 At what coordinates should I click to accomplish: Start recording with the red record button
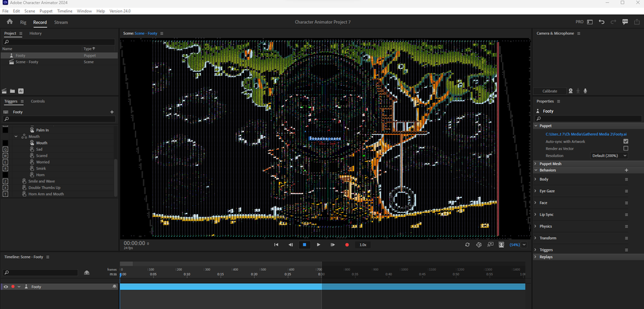pyautogui.click(x=347, y=244)
